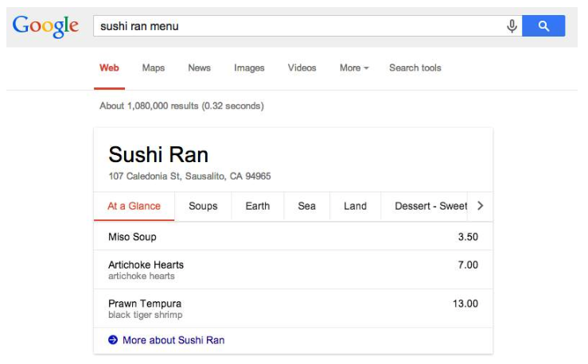Viewport: 588px width, 364px height.
Task: Open the Land menu tab
Action: coord(355,206)
